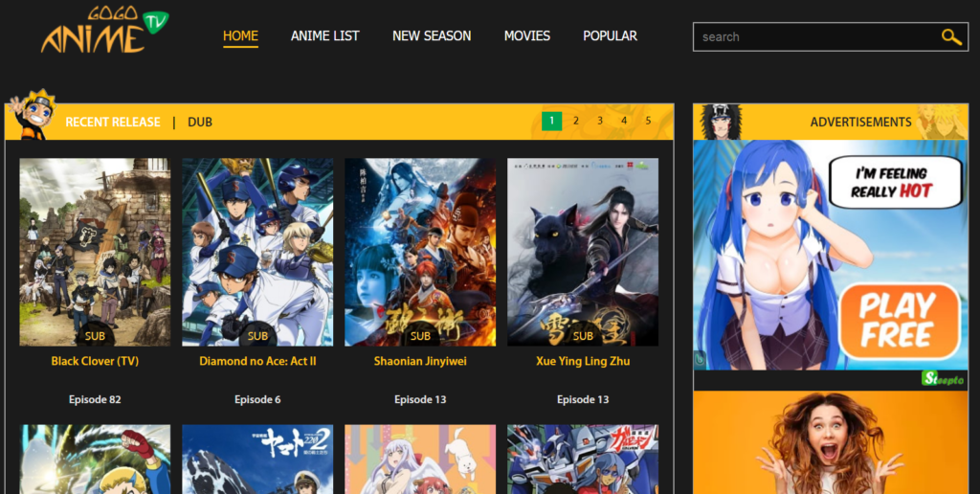Click the Naruto mascot icon
This screenshot has height=494, width=980.
[33, 115]
